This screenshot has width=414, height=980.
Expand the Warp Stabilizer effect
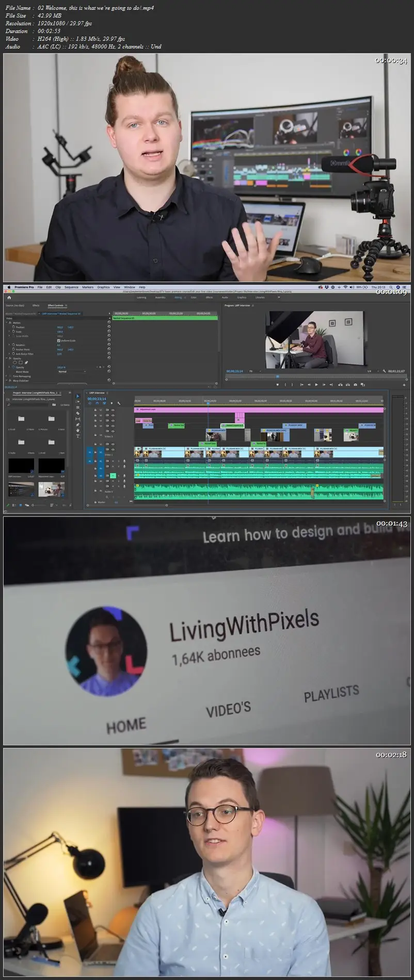(7, 381)
